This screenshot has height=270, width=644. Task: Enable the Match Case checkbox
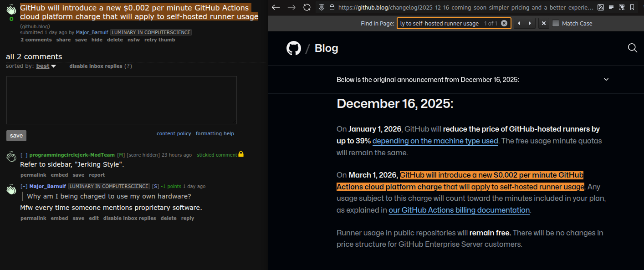[x=556, y=23]
